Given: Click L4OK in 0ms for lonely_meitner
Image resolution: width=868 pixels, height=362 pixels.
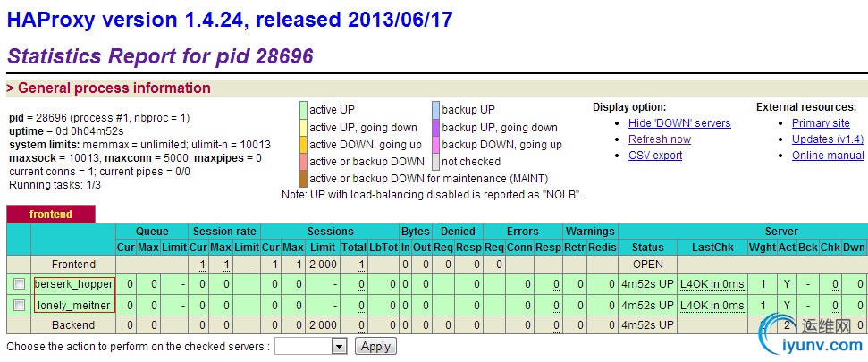Looking at the screenshot, I should pyautogui.click(x=712, y=305).
